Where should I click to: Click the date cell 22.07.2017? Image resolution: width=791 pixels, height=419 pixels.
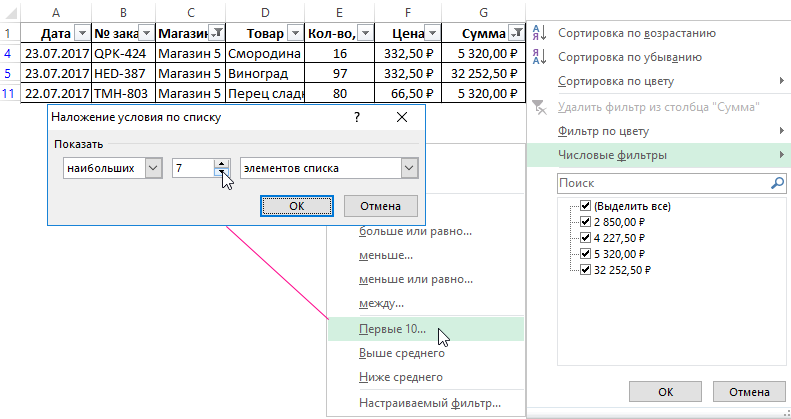[x=56, y=93]
